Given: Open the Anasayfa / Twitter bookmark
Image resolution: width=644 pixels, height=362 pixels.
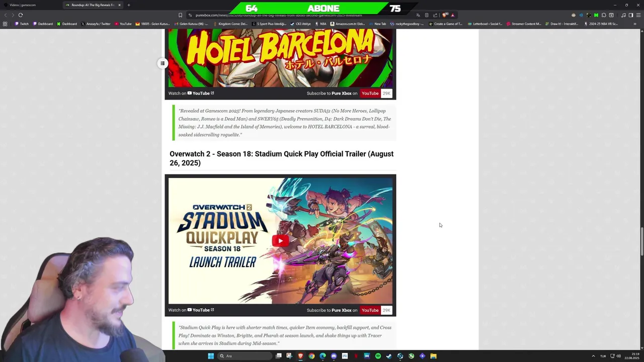Looking at the screenshot, I should pyautogui.click(x=96, y=24).
